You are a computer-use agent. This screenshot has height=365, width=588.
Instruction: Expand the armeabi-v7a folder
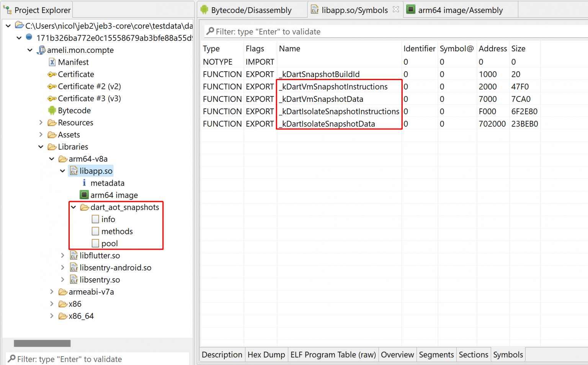tap(52, 291)
